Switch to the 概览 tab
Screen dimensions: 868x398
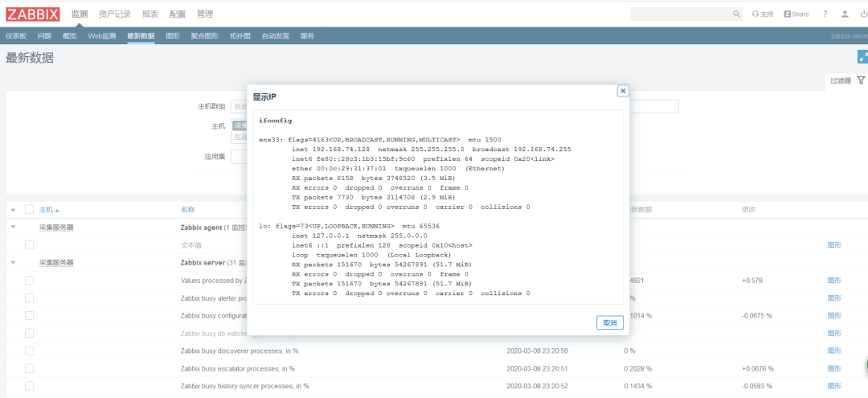coord(70,36)
